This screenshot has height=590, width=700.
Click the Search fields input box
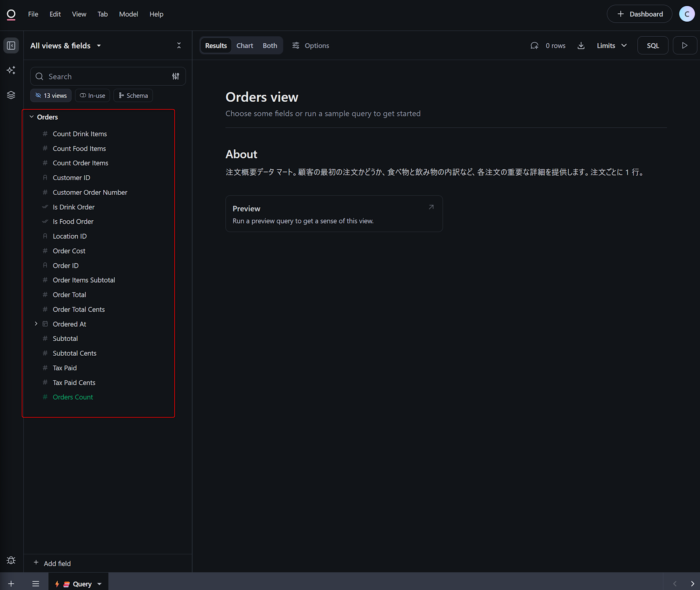click(x=105, y=77)
